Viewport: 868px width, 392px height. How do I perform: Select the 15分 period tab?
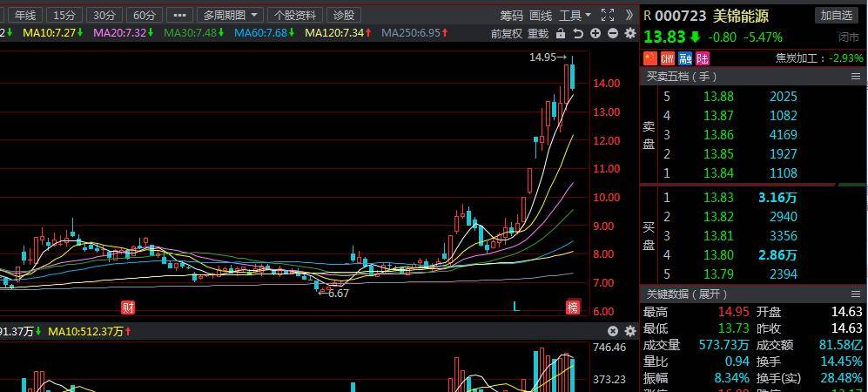click(64, 15)
